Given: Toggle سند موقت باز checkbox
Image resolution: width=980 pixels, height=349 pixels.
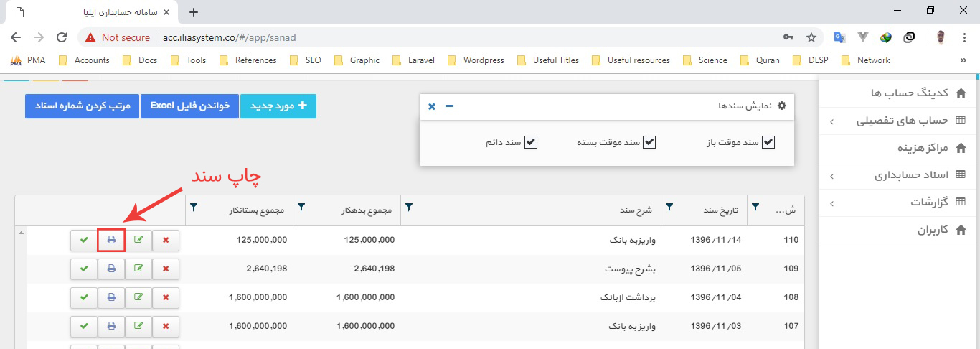Looking at the screenshot, I should (768, 142).
